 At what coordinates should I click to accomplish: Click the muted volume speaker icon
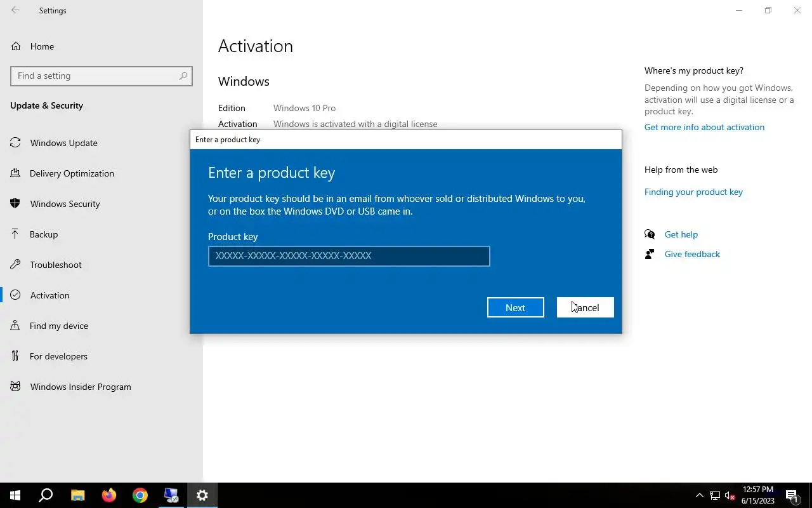tap(730, 495)
